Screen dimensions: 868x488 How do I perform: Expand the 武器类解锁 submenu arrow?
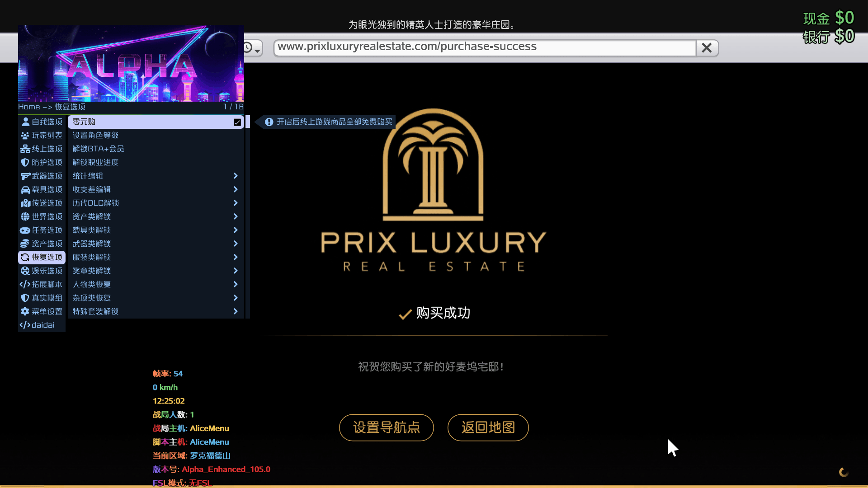pos(236,244)
